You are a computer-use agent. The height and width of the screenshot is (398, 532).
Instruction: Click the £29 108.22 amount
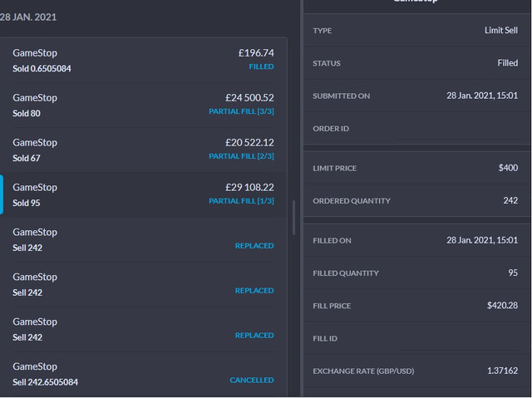point(249,187)
